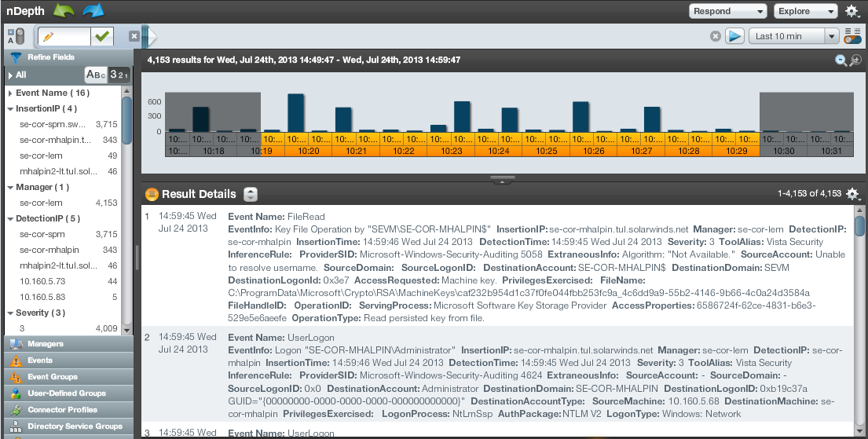Expand the All fields triangle
This screenshot has width=868, height=439.
tap(10, 75)
